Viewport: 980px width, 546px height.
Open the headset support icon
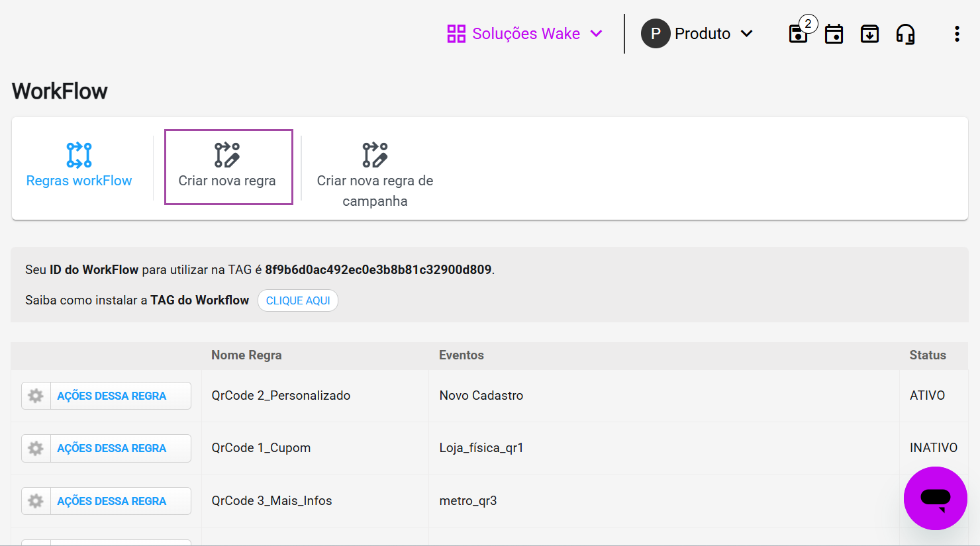tap(905, 34)
